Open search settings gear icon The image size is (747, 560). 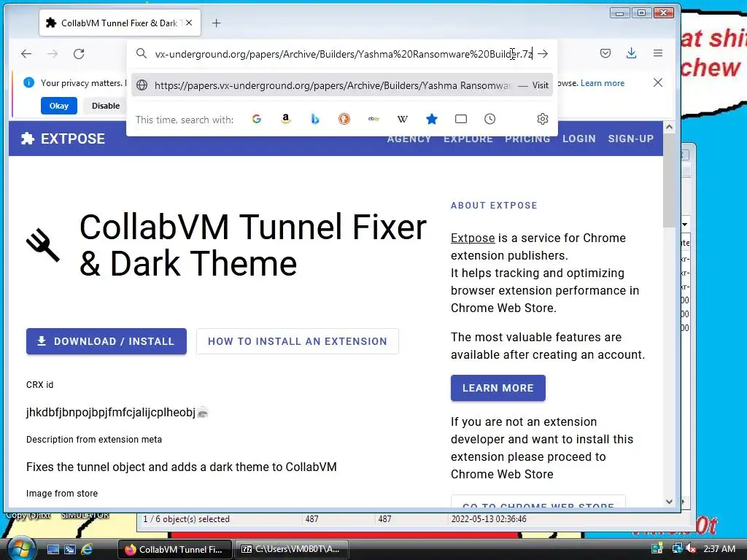[x=543, y=119]
